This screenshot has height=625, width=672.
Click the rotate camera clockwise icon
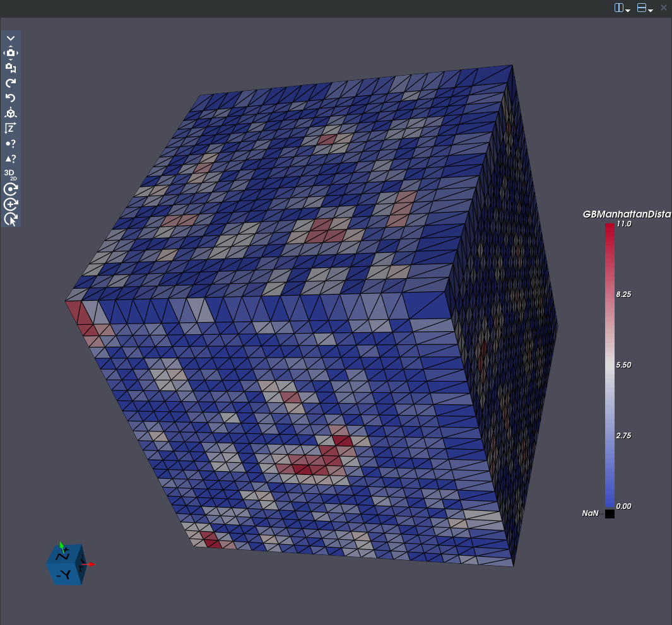coord(11,189)
